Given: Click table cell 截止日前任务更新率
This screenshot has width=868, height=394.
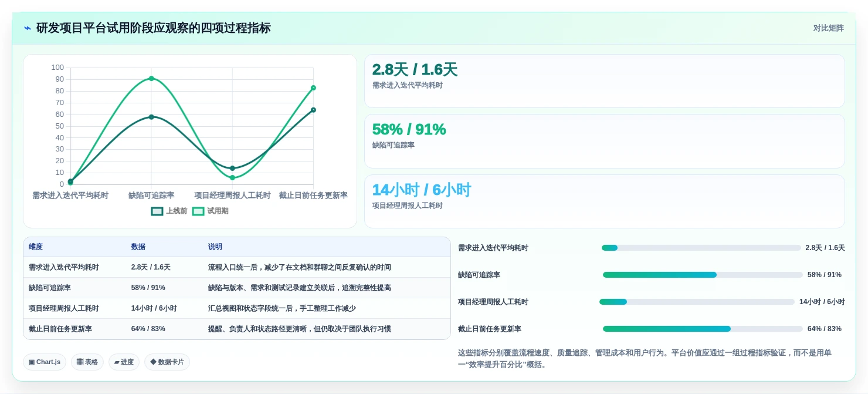Looking at the screenshot, I should point(60,329).
